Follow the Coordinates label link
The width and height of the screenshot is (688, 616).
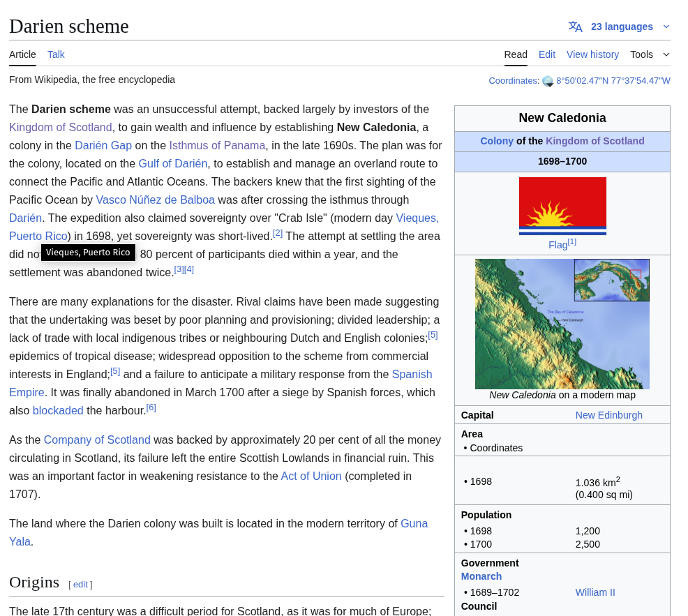[513, 81]
